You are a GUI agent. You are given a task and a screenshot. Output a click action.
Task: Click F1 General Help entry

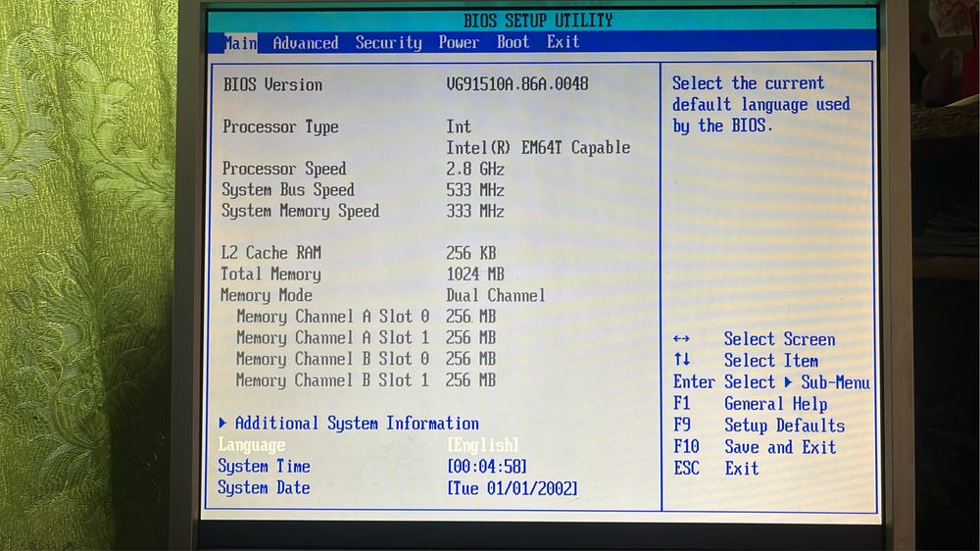tap(751, 404)
